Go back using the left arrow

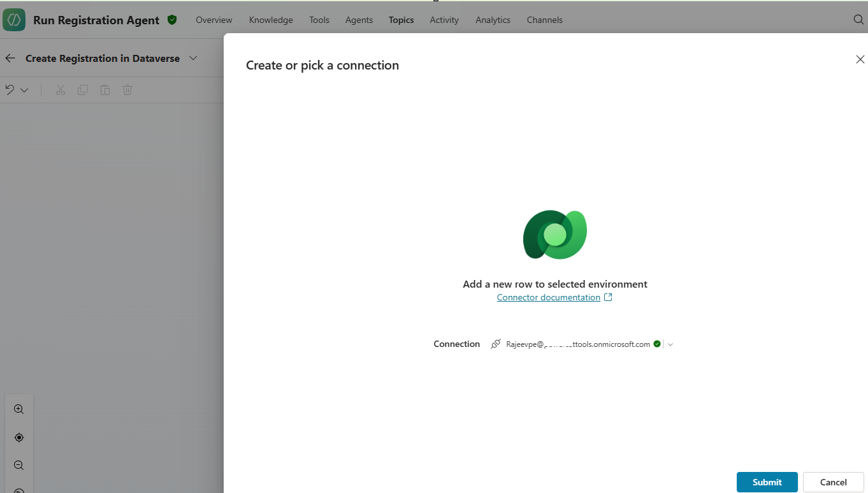point(10,58)
